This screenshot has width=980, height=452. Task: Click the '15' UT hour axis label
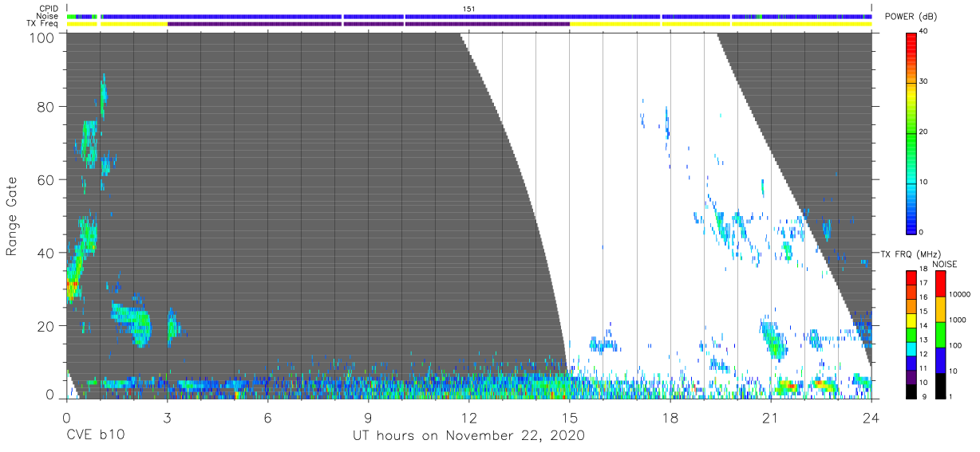pos(570,417)
